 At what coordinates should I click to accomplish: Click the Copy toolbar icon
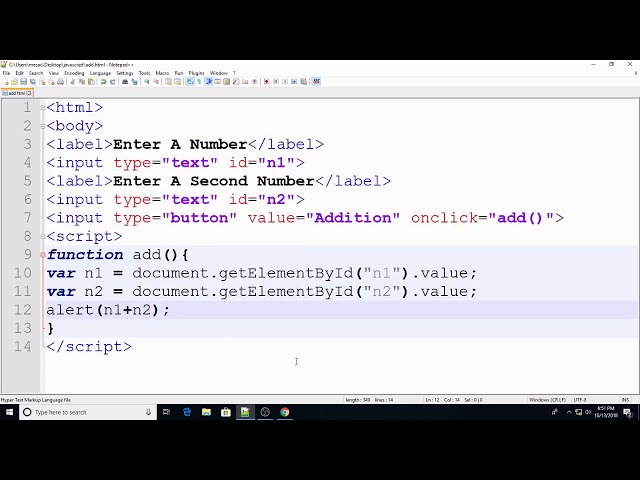pyautogui.click(x=82, y=82)
